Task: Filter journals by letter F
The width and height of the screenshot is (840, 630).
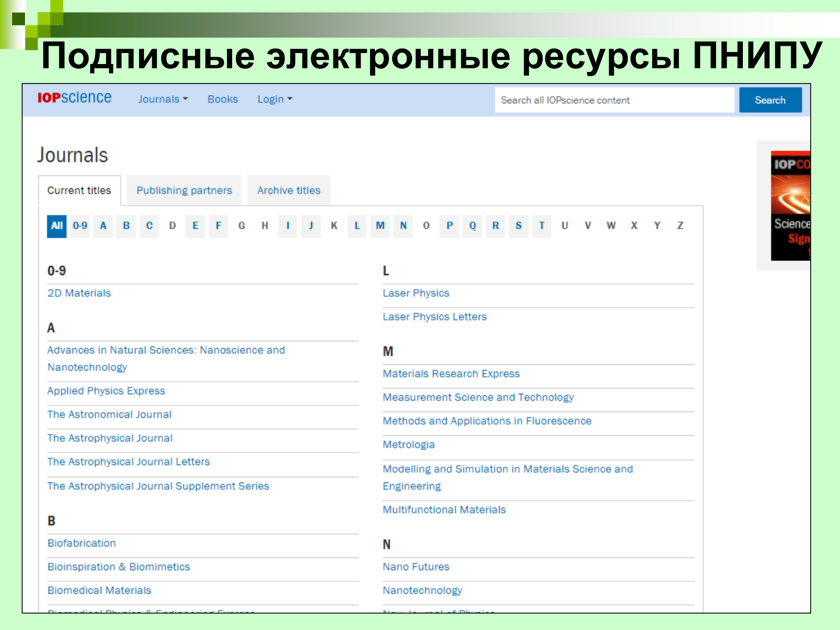Action: pos(218,226)
